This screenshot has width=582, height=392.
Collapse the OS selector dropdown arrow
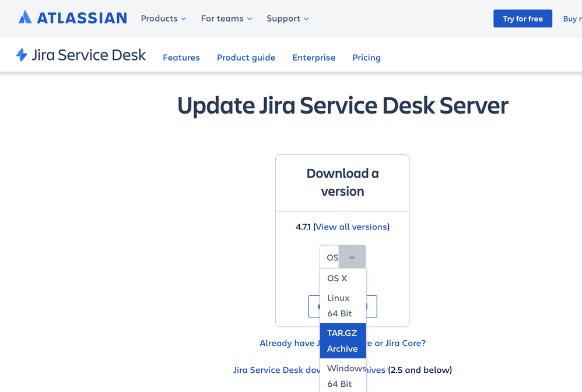352,257
